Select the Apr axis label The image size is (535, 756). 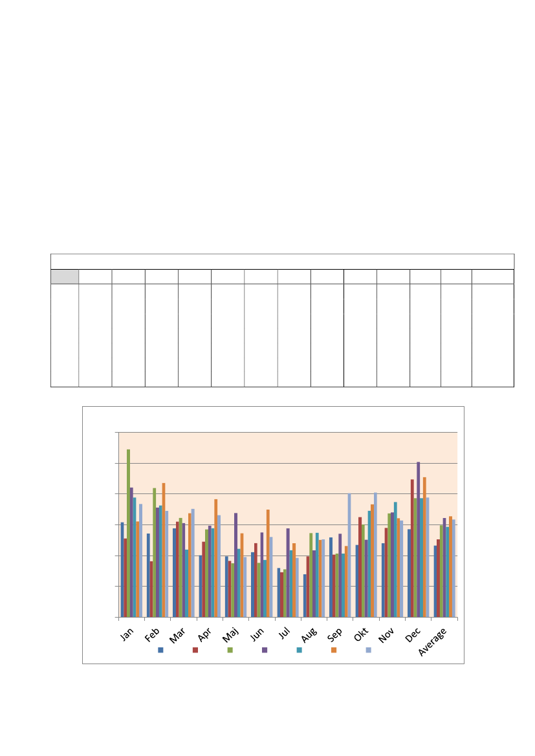coord(204,635)
